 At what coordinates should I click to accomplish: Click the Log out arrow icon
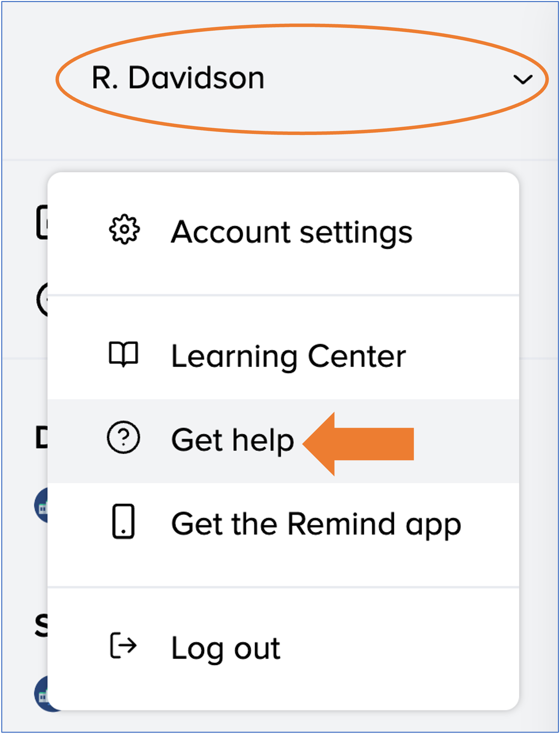[x=123, y=645]
